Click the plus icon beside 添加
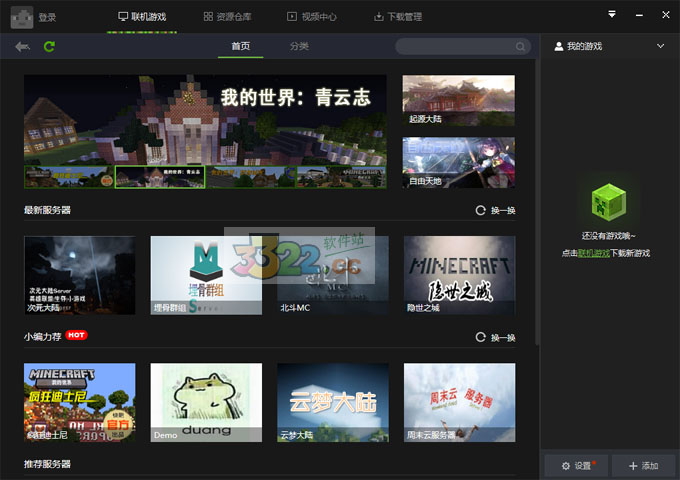The height and width of the screenshot is (480, 680). [x=633, y=466]
